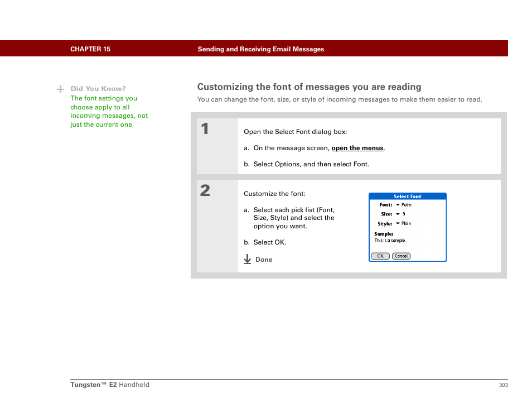Click the 'Sample:' label in dialog
532x412 pixels.
pos(384,234)
